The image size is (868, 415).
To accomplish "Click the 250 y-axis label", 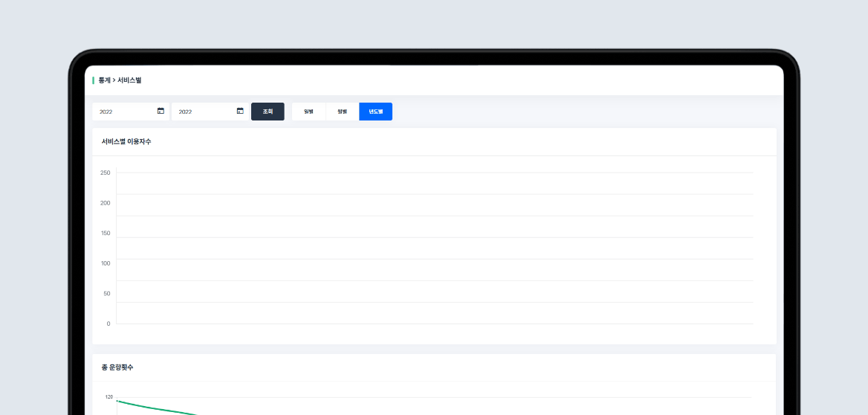I will (x=105, y=173).
